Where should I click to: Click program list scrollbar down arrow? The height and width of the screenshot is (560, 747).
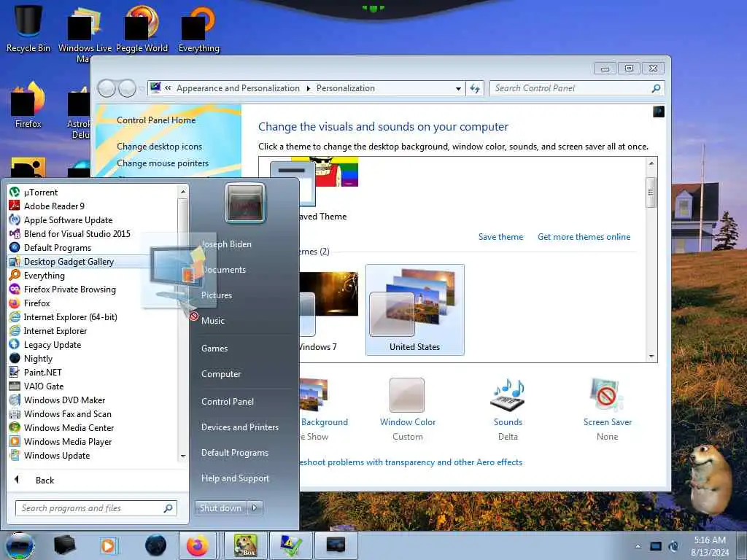point(182,456)
